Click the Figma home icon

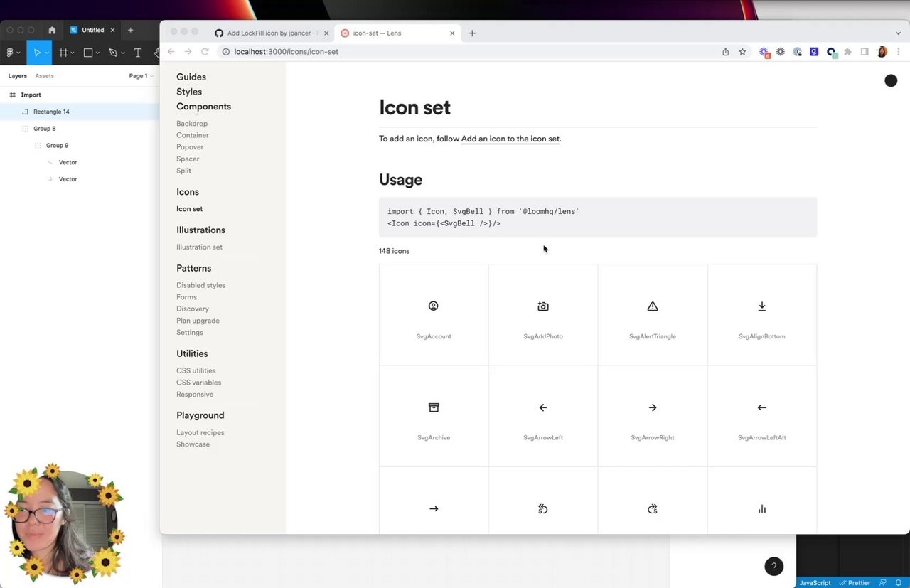point(52,31)
